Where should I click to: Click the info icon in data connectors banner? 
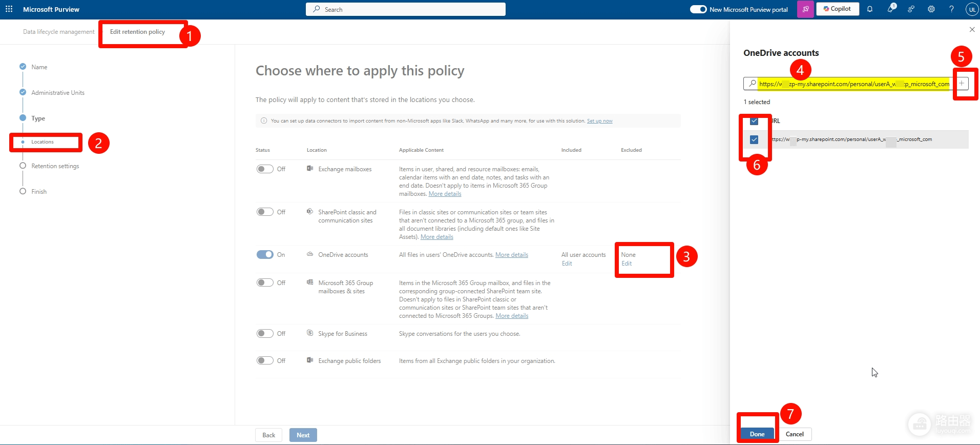point(264,121)
